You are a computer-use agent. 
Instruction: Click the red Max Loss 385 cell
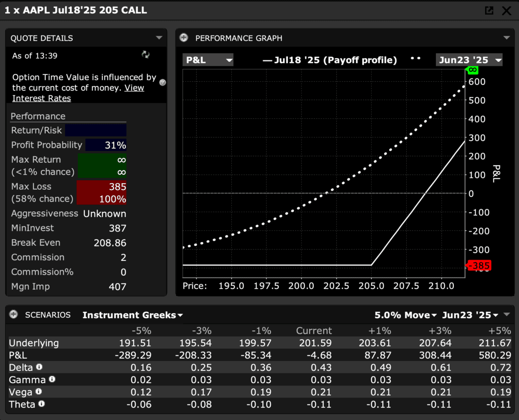click(x=101, y=192)
